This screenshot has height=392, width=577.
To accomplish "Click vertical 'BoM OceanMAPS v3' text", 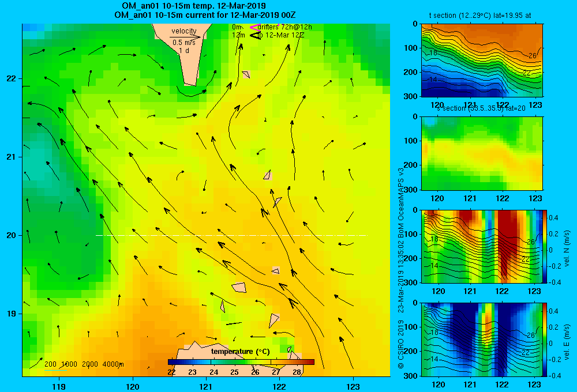I will pos(401,197).
